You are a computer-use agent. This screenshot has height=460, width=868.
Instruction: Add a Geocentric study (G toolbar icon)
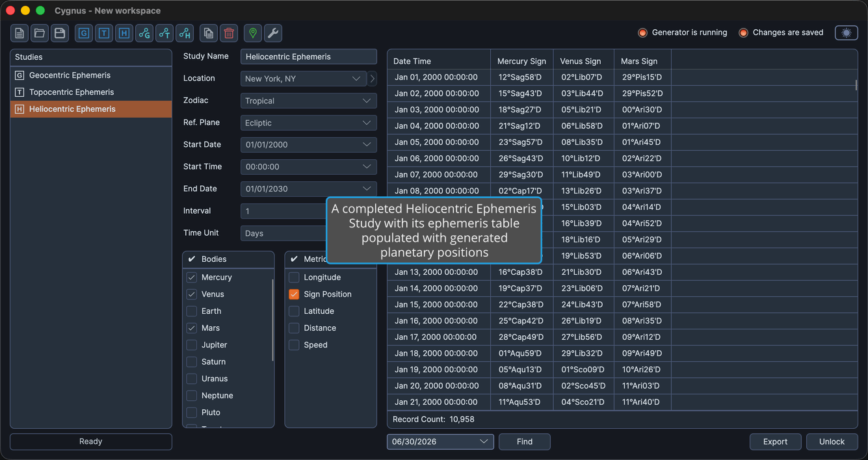click(84, 33)
